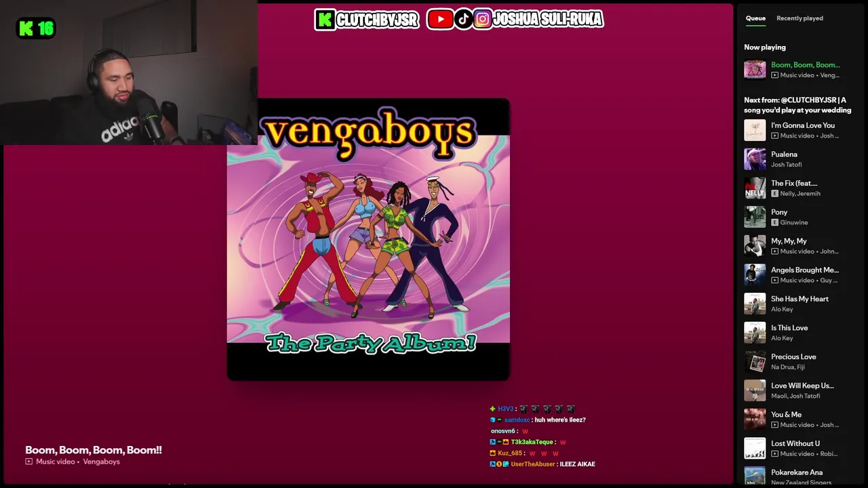This screenshot has height=488, width=868.
Task: Play I'm Gonna Love You from queue
Action: coord(803,125)
